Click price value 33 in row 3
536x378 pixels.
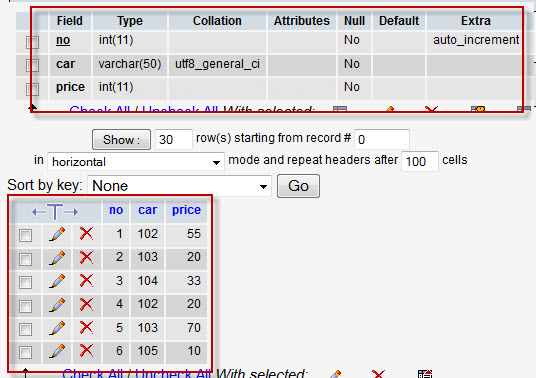(x=194, y=281)
